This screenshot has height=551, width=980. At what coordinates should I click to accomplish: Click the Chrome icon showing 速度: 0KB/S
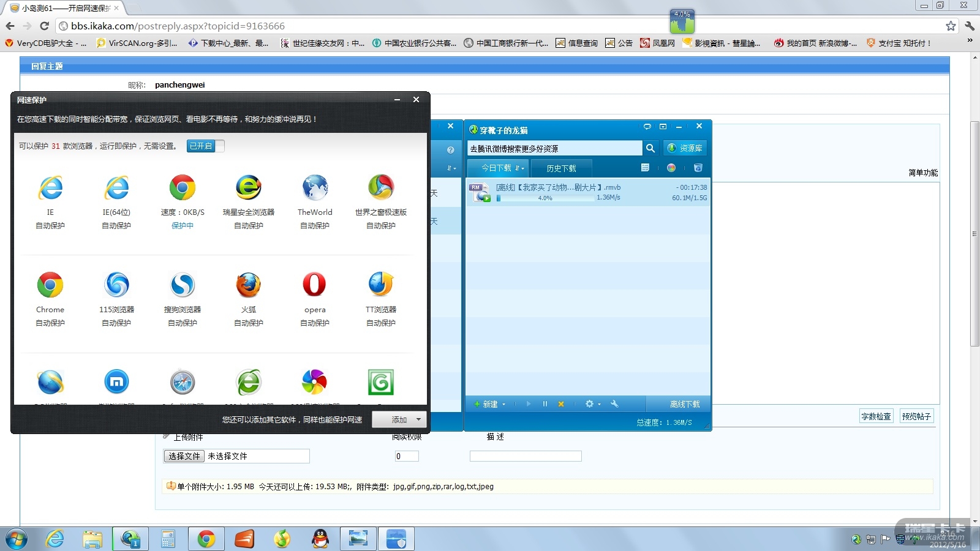[183, 187]
